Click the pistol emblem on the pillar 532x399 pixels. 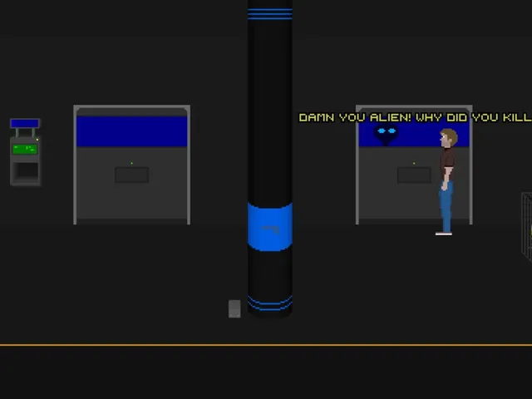(270, 229)
